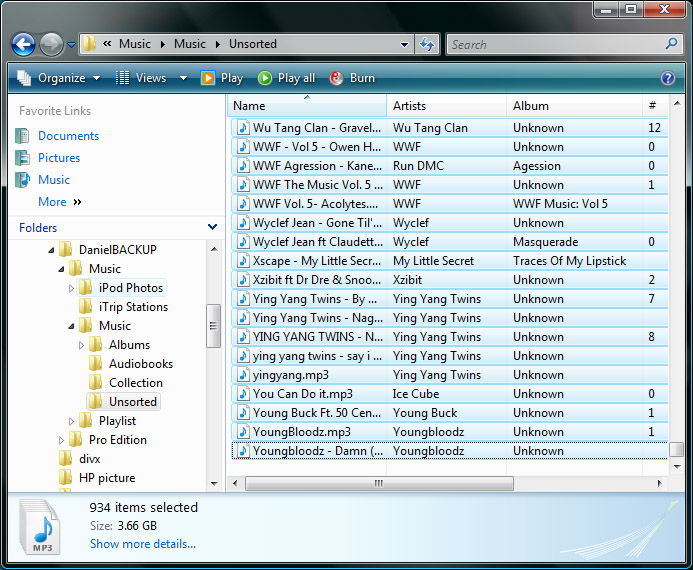This screenshot has height=570, width=693.
Task: Expand the Playlist folder node
Action: tap(71, 422)
